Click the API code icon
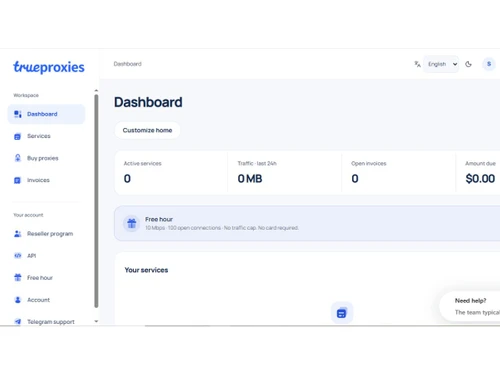The height and width of the screenshot is (375, 500). click(18, 256)
